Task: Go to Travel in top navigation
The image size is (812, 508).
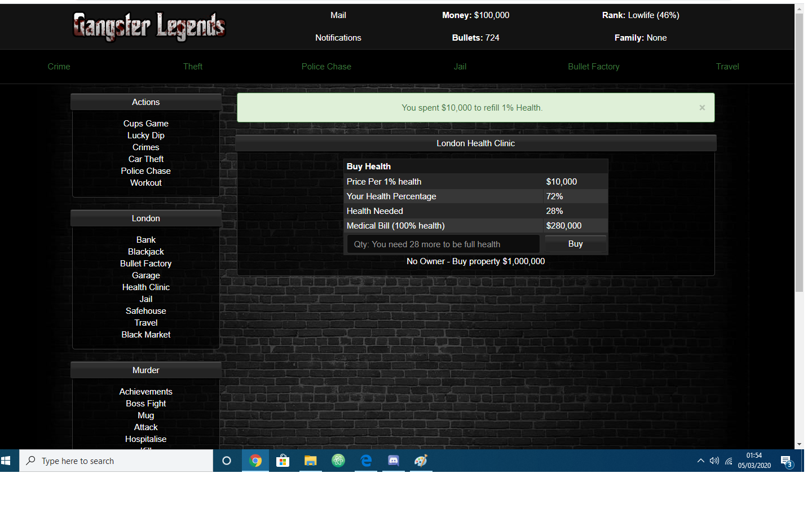Action: [727, 67]
